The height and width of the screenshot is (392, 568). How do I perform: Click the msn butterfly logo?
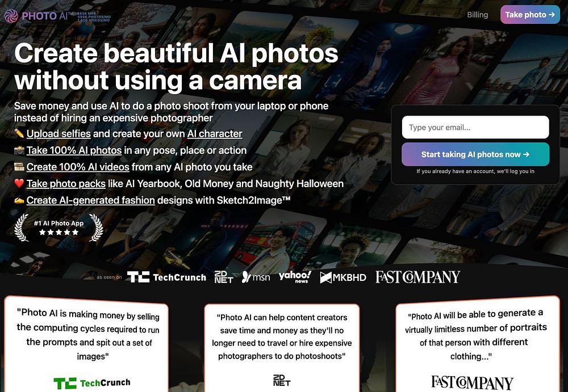tap(256, 277)
